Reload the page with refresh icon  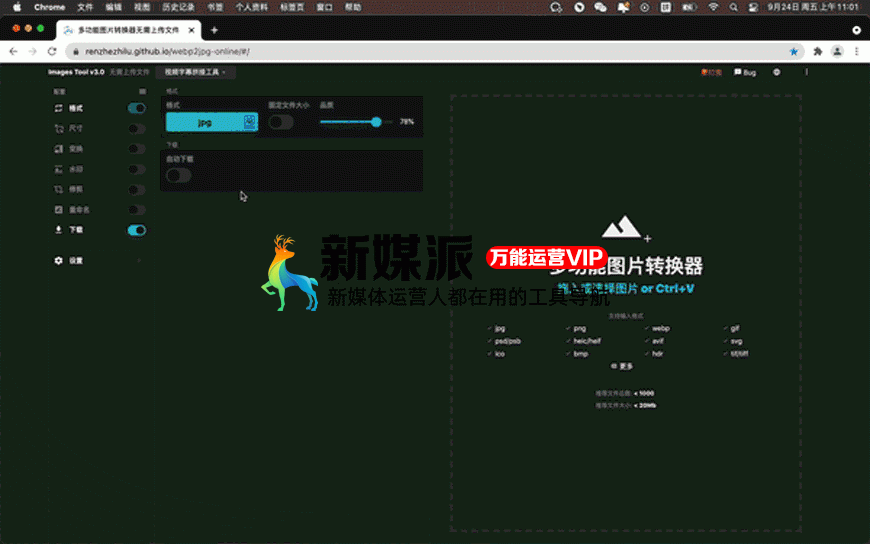tap(52, 52)
